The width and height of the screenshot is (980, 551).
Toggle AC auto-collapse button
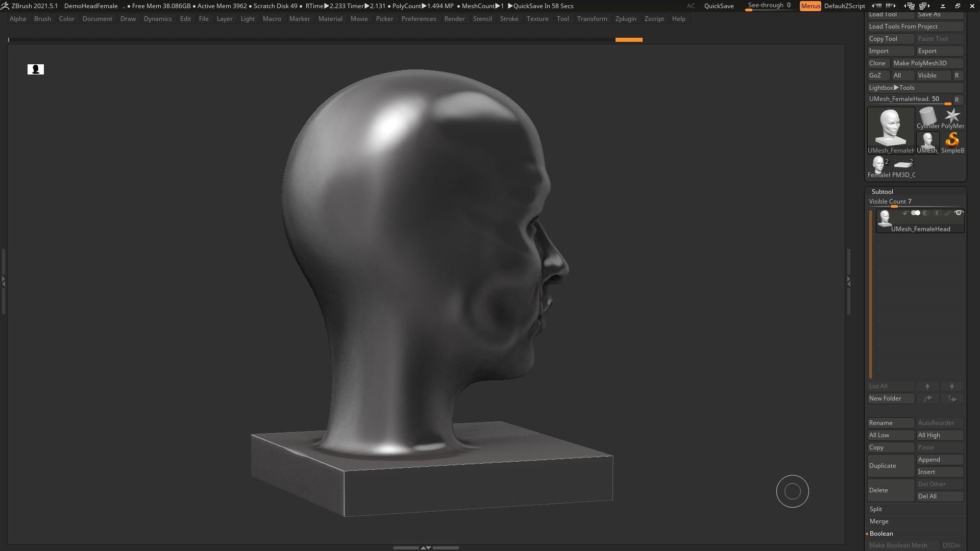tap(691, 6)
